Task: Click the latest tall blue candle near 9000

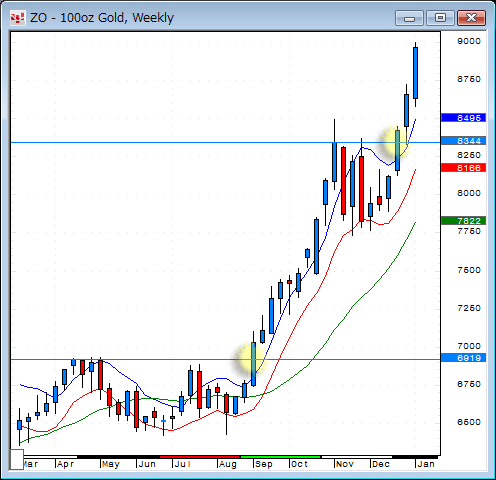Action: (415, 73)
